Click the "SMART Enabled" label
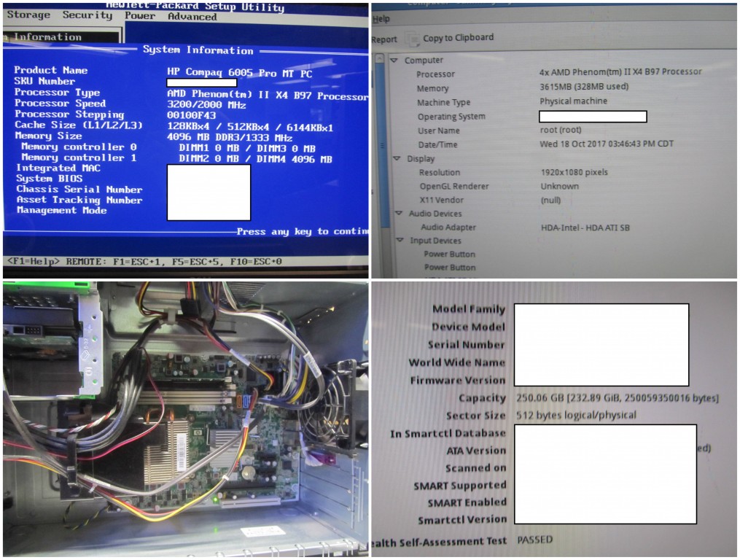740x560 pixels. click(x=467, y=502)
